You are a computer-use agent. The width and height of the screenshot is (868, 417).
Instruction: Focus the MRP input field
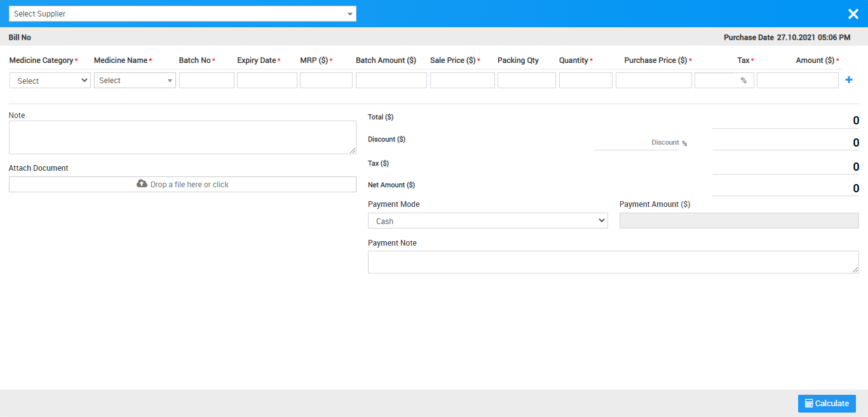coord(326,81)
